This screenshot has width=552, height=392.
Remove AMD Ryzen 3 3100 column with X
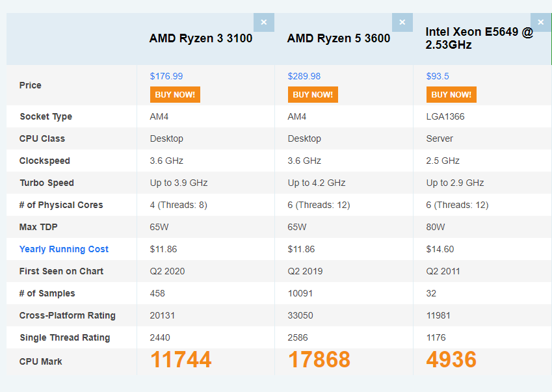pyautogui.click(x=264, y=23)
